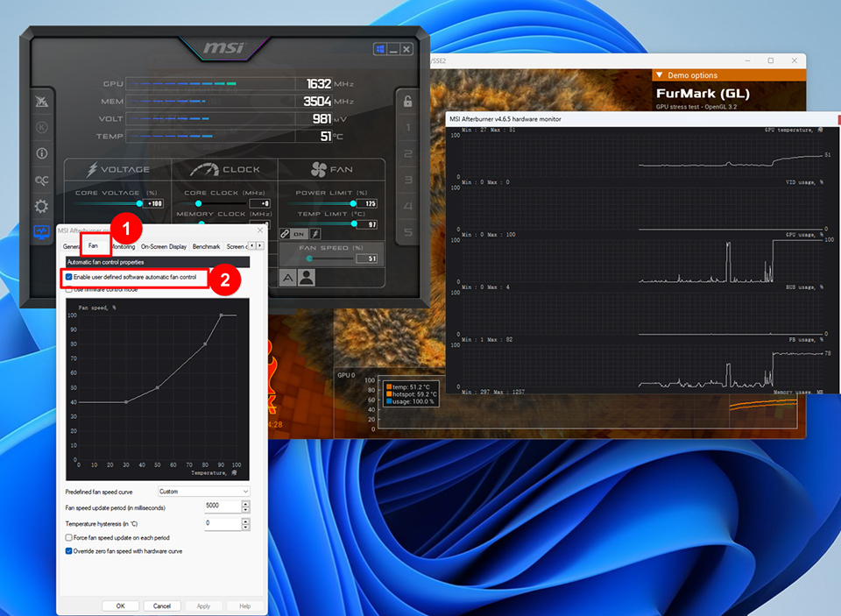Open the On-Screen Display tab
Viewport: 841px width, 616px height.
coord(165,246)
